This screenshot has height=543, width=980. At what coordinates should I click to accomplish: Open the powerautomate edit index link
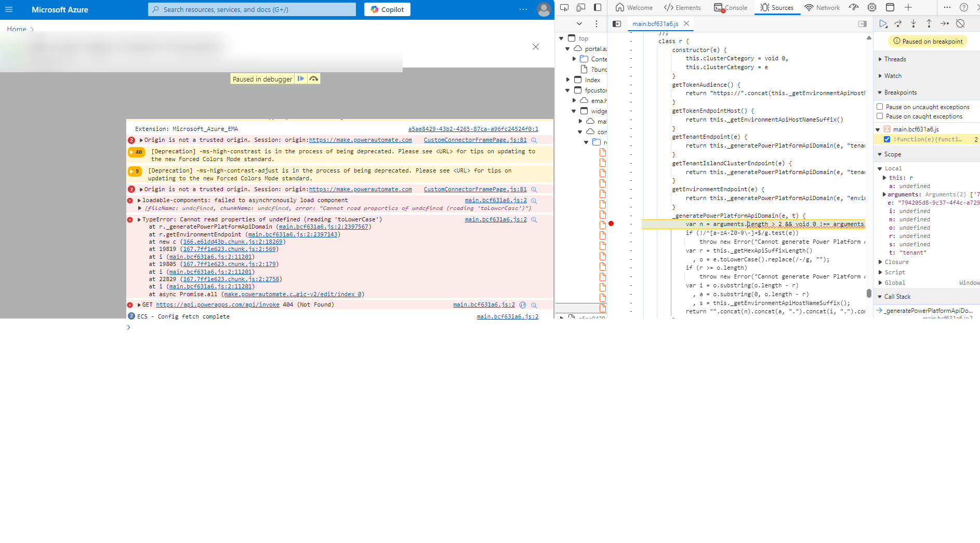[x=293, y=294]
